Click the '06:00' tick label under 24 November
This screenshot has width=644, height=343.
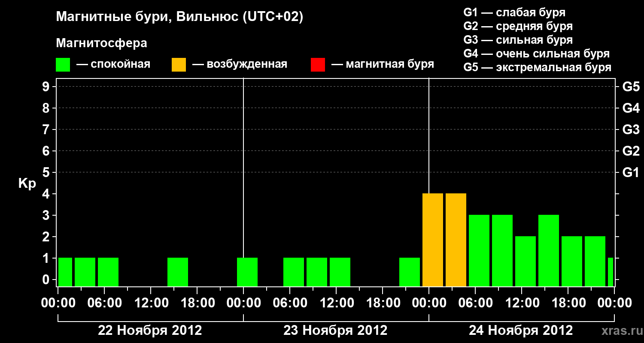(x=475, y=303)
